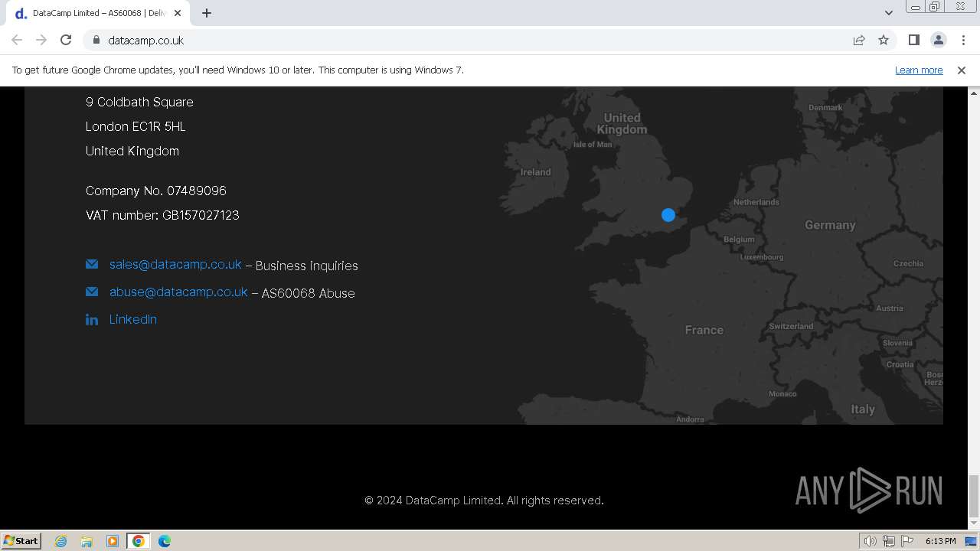Image resolution: width=980 pixels, height=551 pixels.
Task: Open the 6:13 PM clock
Action: coord(940,541)
